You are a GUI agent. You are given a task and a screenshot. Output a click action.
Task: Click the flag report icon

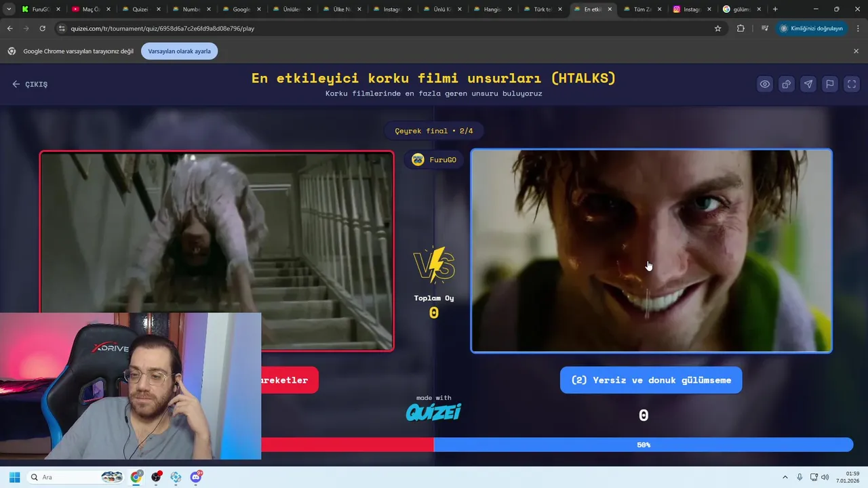830,84
